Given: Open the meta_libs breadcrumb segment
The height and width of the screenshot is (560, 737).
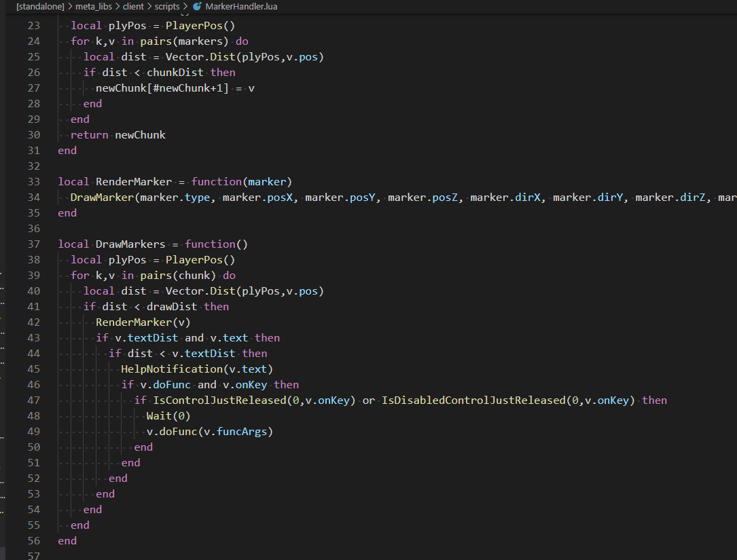Looking at the screenshot, I should coord(94,7).
